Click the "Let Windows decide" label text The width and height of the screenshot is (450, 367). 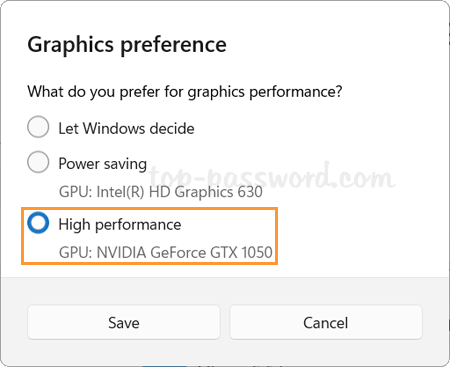click(x=126, y=128)
